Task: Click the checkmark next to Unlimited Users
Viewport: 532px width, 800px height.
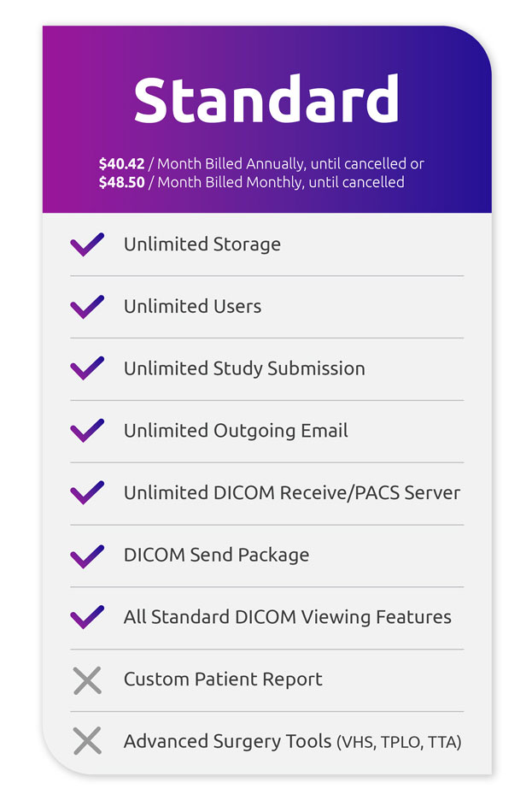Action: click(x=87, y=307)
